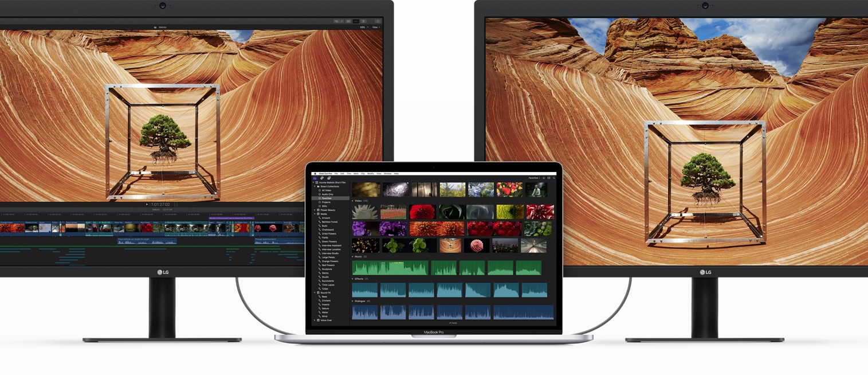Expand the Voice Over event

pos(315,320)
